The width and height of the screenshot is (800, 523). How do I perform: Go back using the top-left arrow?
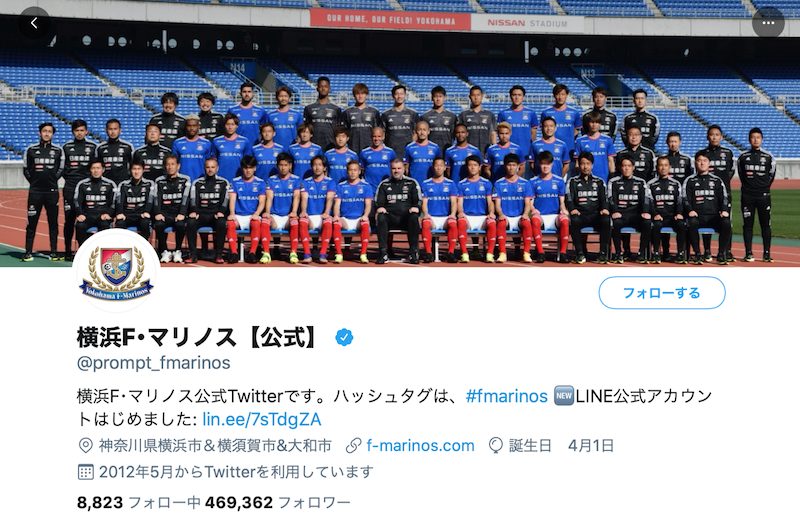[34, 23]
